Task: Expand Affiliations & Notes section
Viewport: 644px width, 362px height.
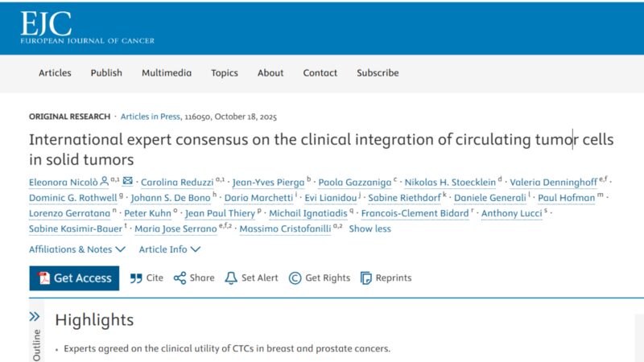Action: [x=77, y=249]
